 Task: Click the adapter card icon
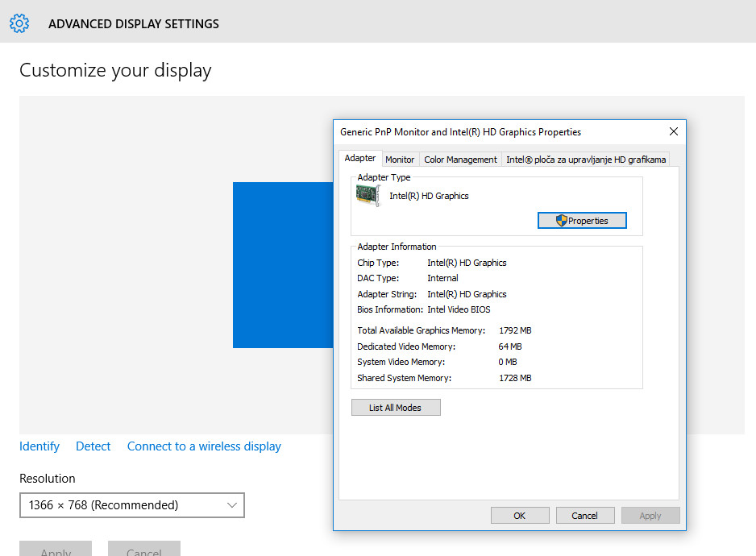368,196
